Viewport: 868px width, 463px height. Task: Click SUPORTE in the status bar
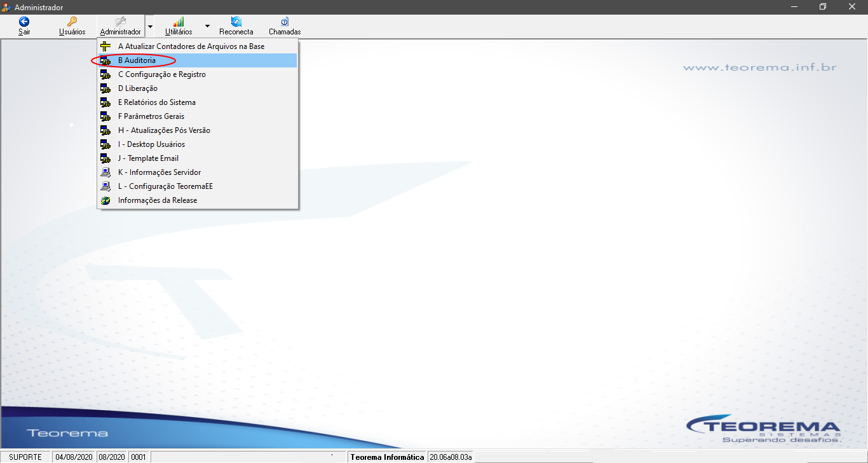click(x=25, y=457)
